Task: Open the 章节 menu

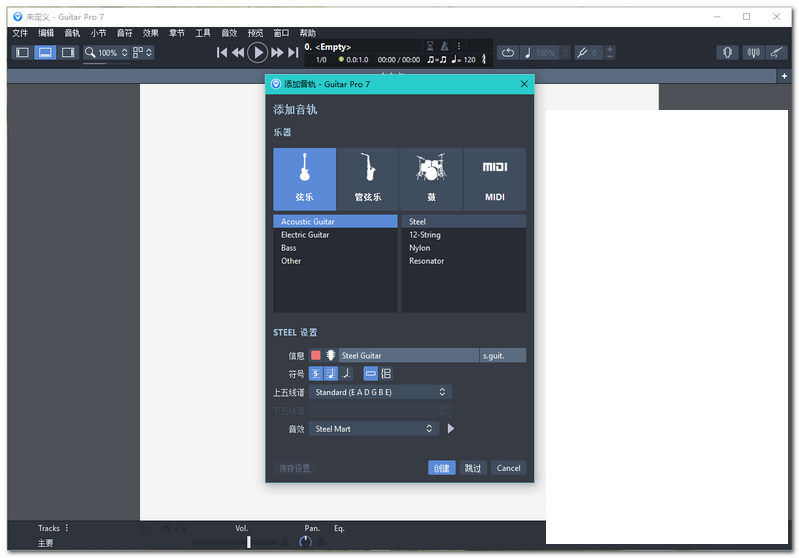Action: (x=177, y=33)
